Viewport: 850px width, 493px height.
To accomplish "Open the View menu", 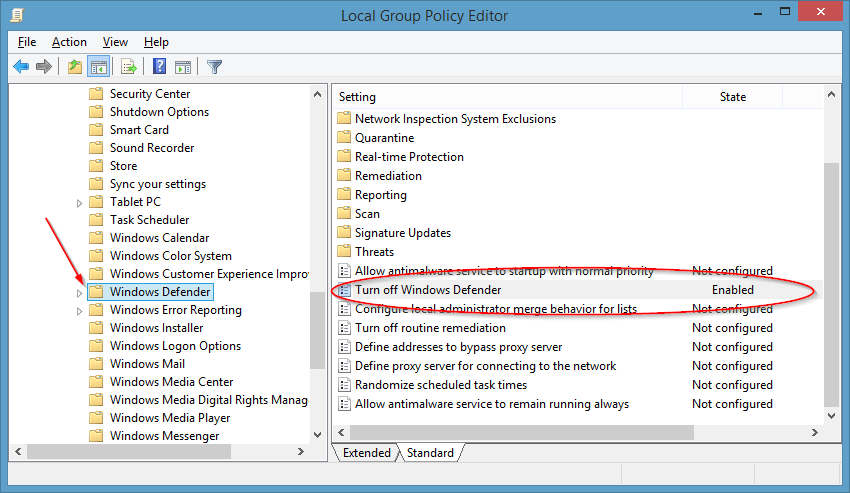I will coord(115,42).
